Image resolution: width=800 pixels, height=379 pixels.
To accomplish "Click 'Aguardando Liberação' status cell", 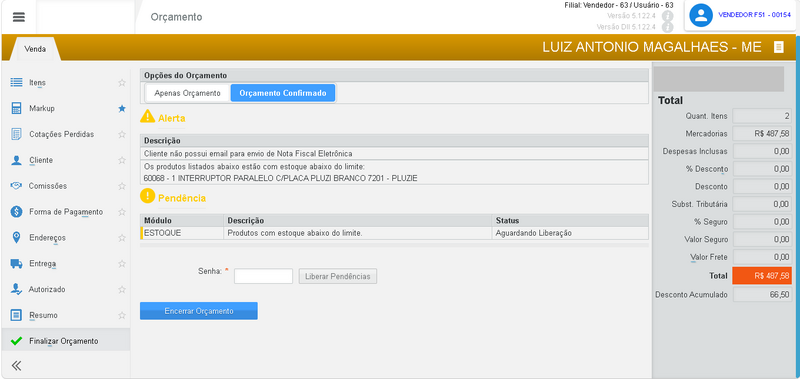I will point(570,233).
